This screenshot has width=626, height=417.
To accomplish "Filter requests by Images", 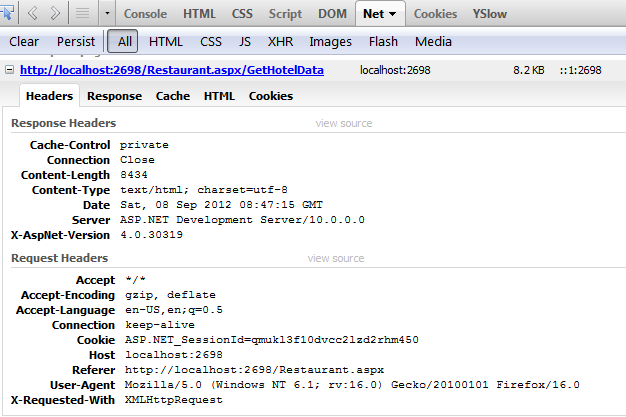I will pyautogui.click(x=330, y=41).
